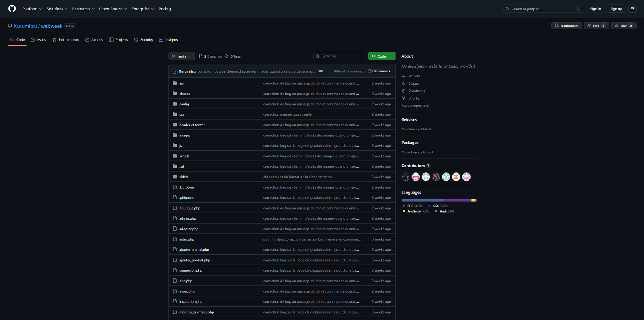Open the Activity link in About
The width and height of the screenshot is (644, 320).
pyautogui.click(x=411, y=76)
